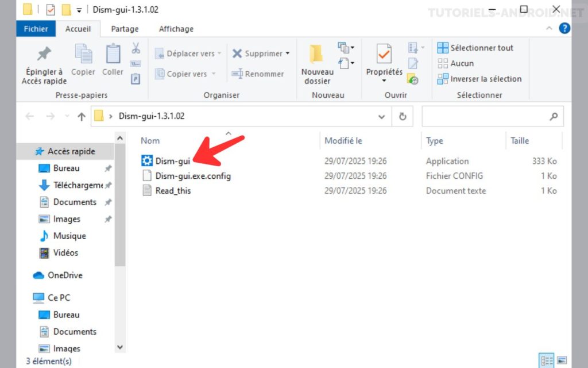The width and height of the screenshot is (588, 368).
Task: Click Sélectionner tout
Action: 475,48
